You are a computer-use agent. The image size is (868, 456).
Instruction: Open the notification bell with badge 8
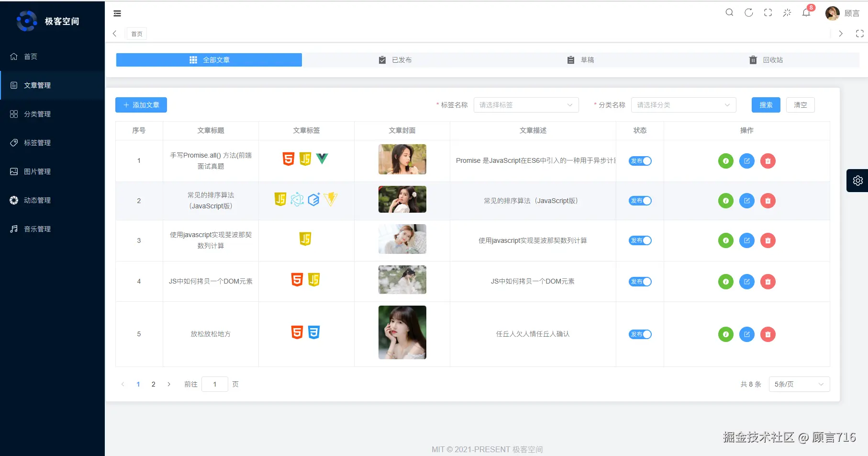pos(806,13)
